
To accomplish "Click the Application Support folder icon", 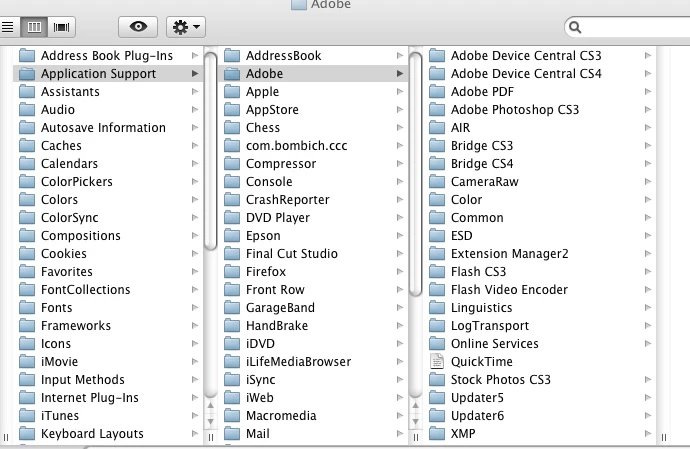I will point(27,74).
